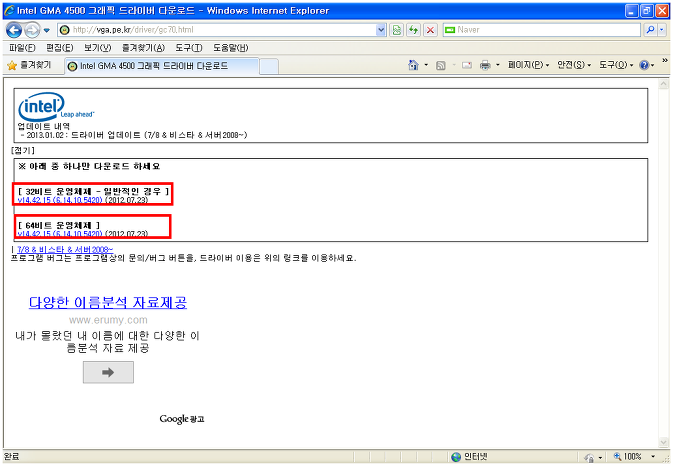The image size is (673, 466).
Task: Click the browser Back arrow button
Action: pos(14,30)
